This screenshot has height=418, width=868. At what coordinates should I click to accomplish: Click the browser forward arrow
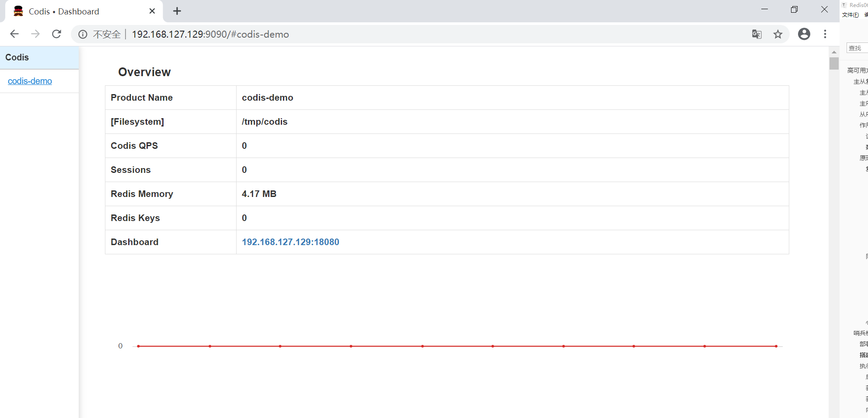click(35, 34)
